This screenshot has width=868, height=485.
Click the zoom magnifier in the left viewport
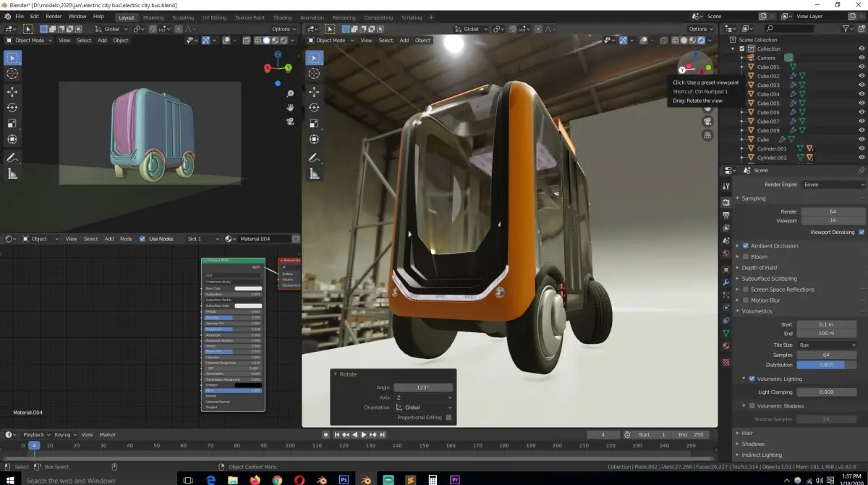click(x=290, y=93)
